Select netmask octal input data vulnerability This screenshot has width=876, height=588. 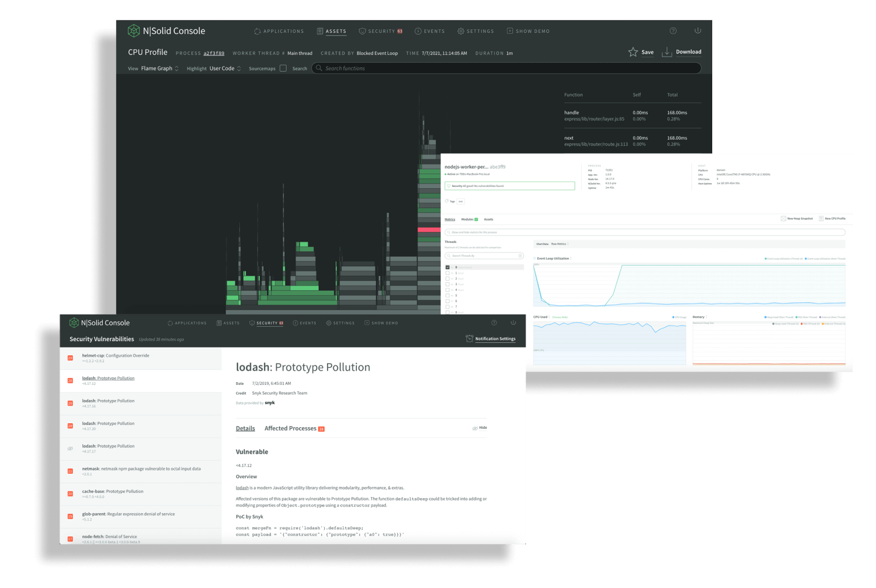141,472
